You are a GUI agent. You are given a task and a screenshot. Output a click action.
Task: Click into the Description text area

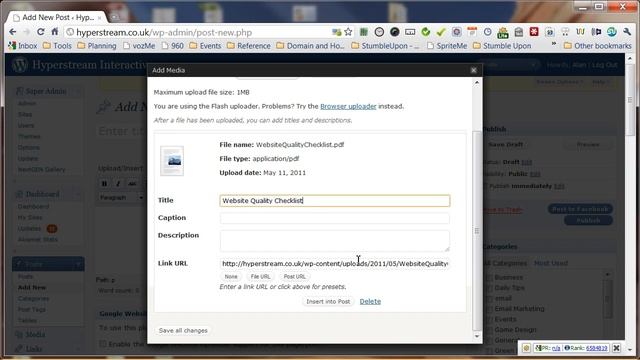pos(335,241)
